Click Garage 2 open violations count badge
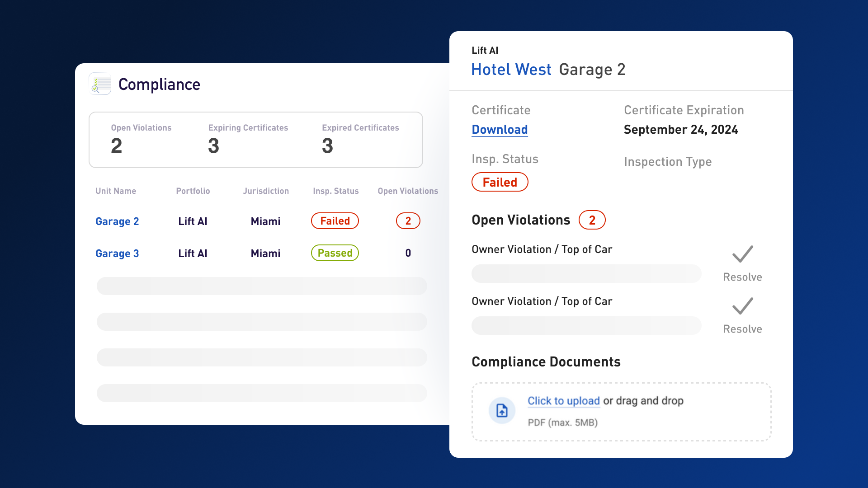The image size is (868, 488). pos(408,221)
